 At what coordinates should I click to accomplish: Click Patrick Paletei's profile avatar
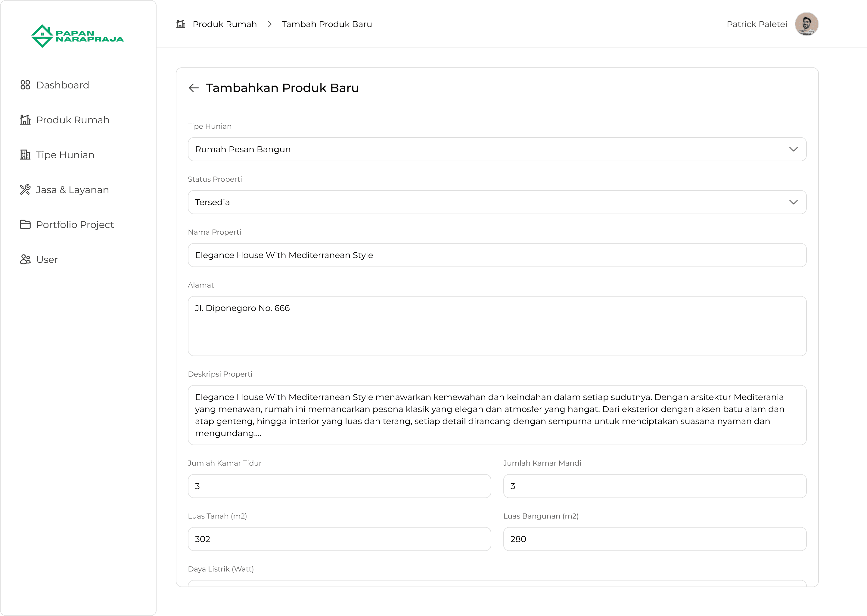point(806,24)
